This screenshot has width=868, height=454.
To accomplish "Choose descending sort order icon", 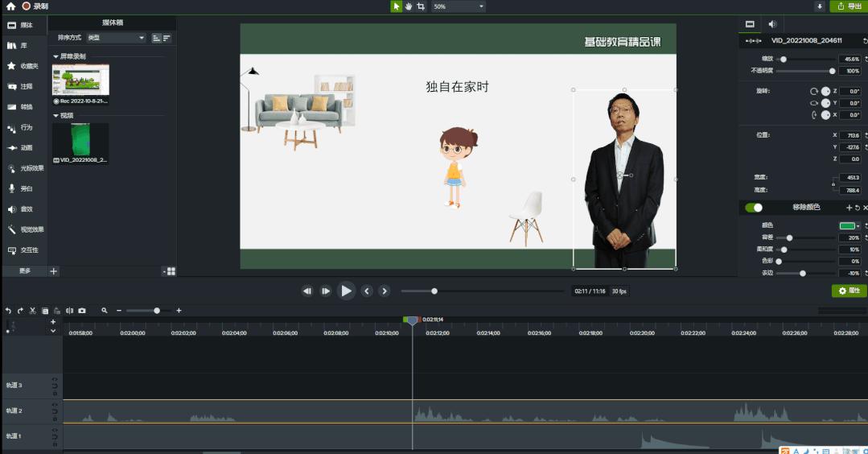I will tap(167, 38).
